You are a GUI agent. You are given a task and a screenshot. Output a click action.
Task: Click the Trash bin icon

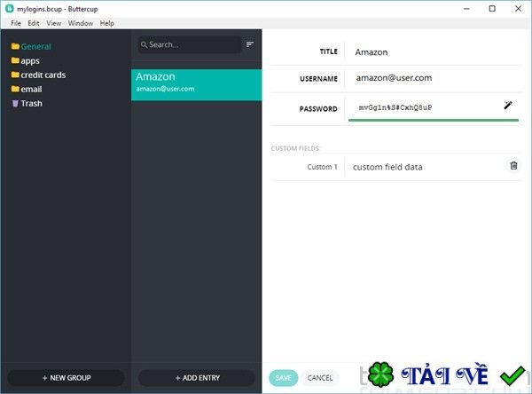click(15, 103)
